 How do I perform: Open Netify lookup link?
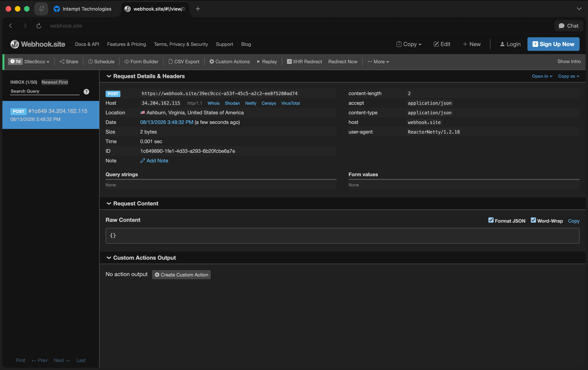[251, 103]
